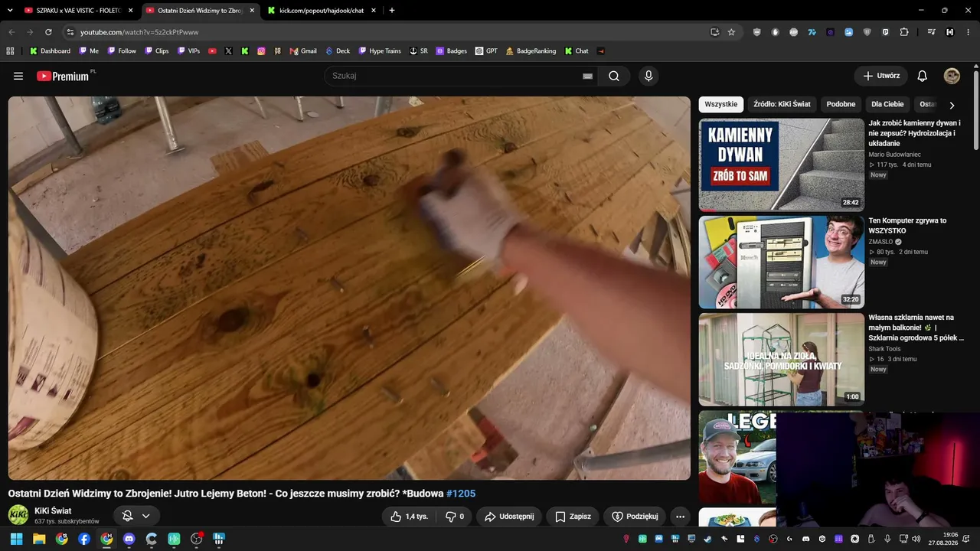The height and width of the screenshot is (551, 980).
Task: Like the video with 1,4 tys. likes
Action: point(409,517)
